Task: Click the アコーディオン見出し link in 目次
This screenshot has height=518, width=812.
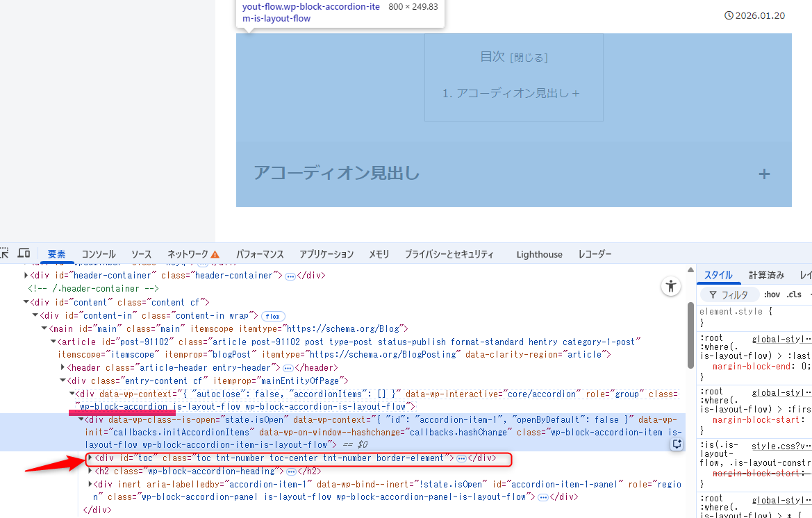Action: (513, 93)
